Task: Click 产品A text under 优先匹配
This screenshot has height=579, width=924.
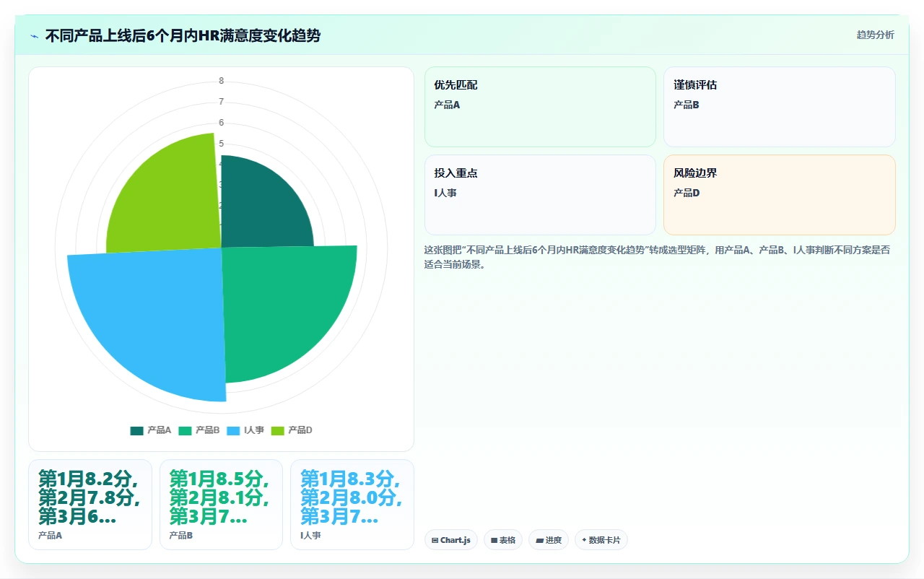Action: coord(447,105)
